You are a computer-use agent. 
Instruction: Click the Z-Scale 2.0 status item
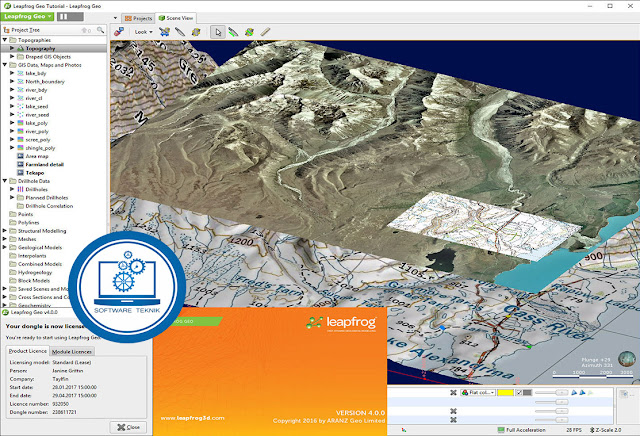[x=606, y=430]
